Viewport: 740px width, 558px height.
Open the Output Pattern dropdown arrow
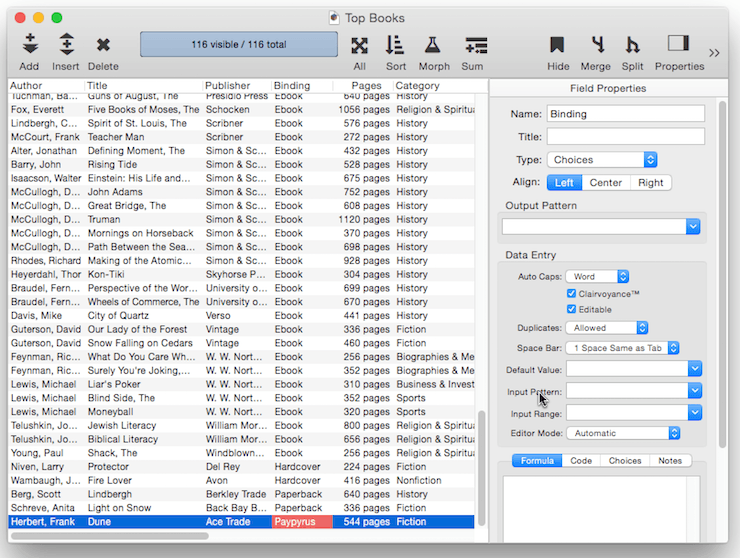click(693, 227)
